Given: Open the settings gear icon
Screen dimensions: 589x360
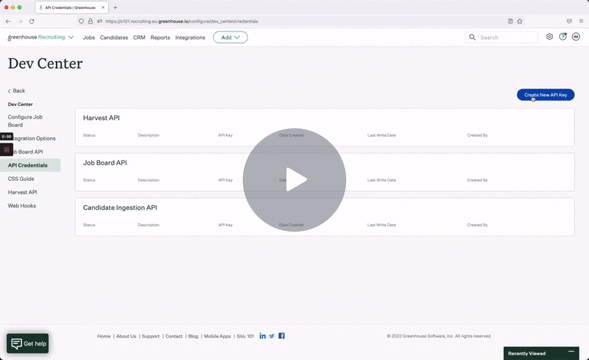Looking at the screenshot, I should pos(549,36).
